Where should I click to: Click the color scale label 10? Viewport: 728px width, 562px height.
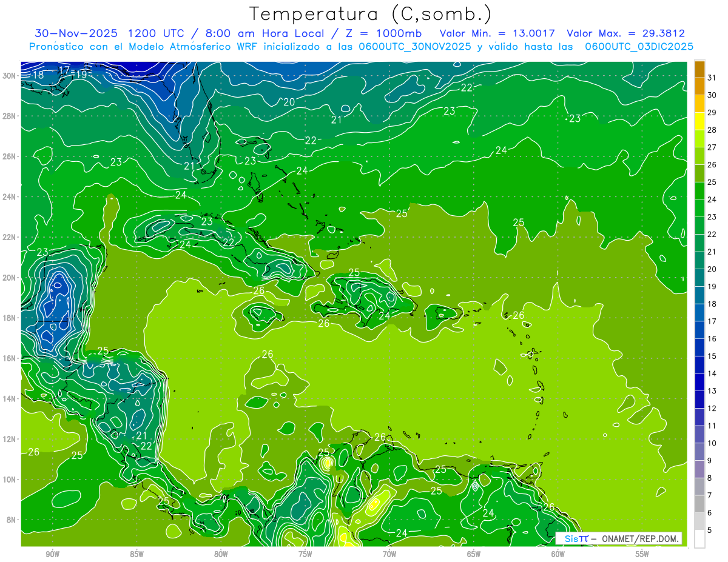(712, 443)
